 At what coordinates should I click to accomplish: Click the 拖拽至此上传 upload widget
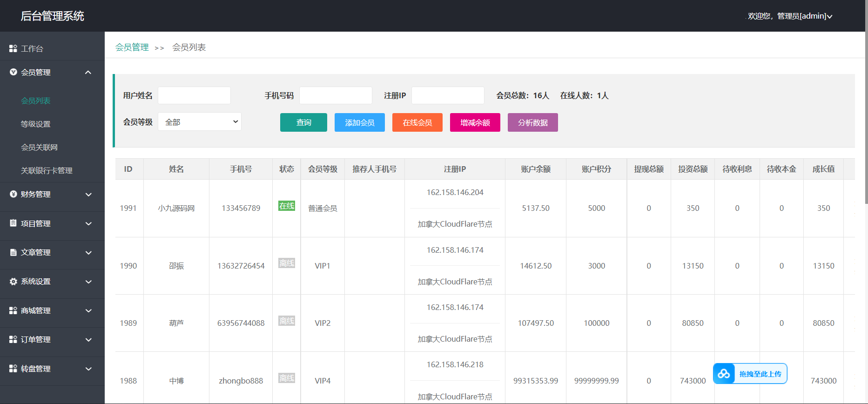(x=750, y=374)
